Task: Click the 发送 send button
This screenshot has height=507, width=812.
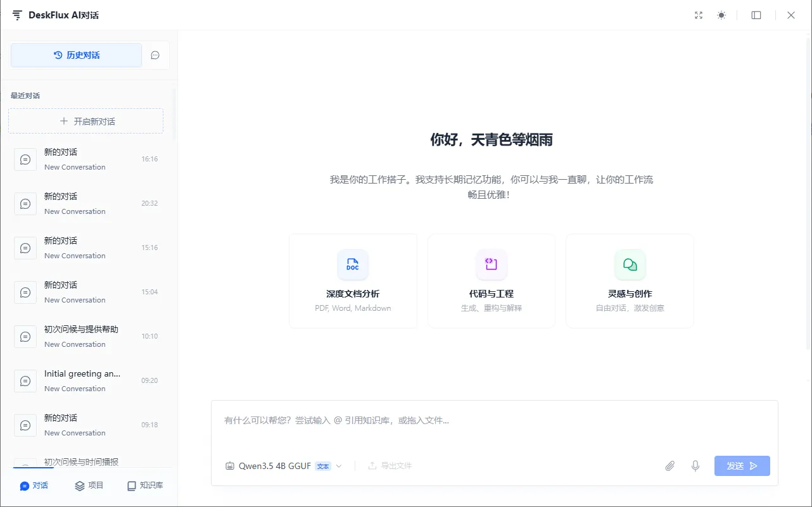Action: (x=742, y=466)
